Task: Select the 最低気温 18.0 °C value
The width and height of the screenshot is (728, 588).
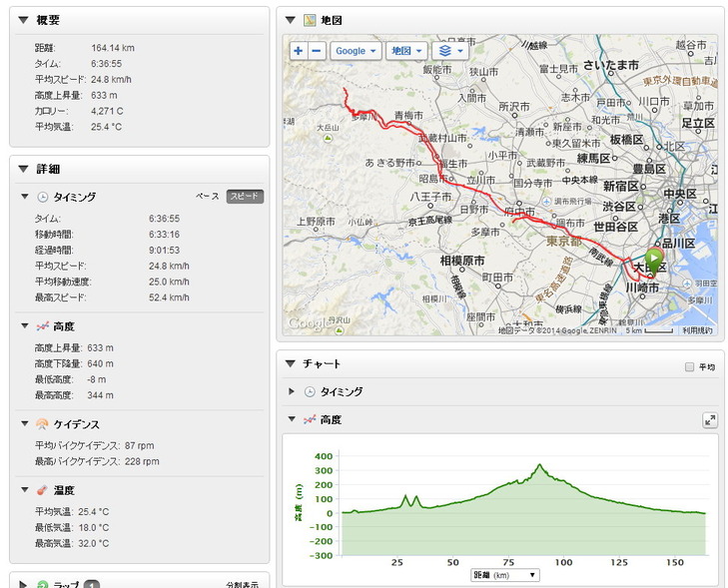Action: pos(93,528)
